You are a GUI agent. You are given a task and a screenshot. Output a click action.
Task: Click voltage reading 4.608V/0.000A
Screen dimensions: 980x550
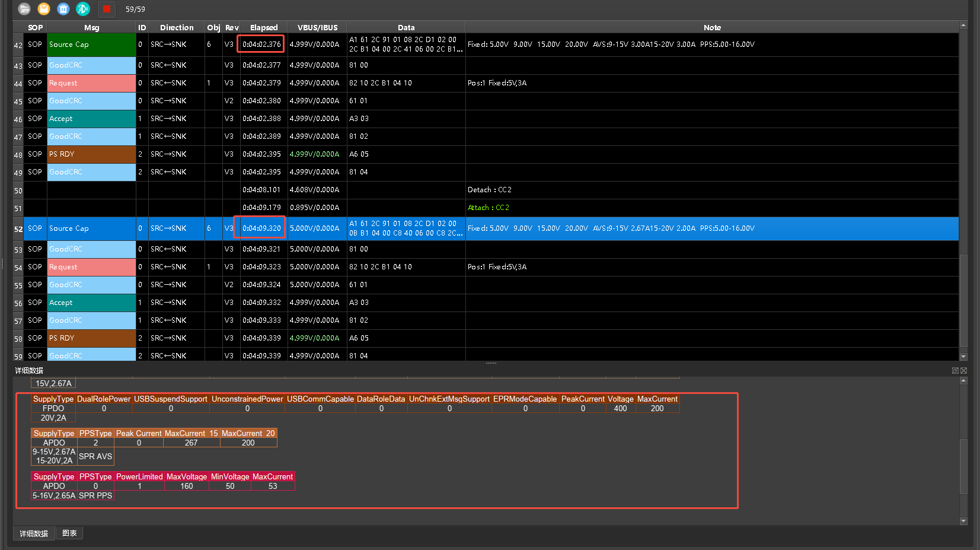tap(314, 190)
